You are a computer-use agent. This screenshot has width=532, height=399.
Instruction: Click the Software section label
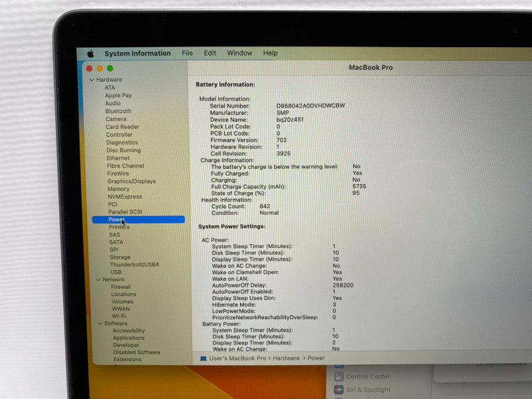[x=116, y=323]
